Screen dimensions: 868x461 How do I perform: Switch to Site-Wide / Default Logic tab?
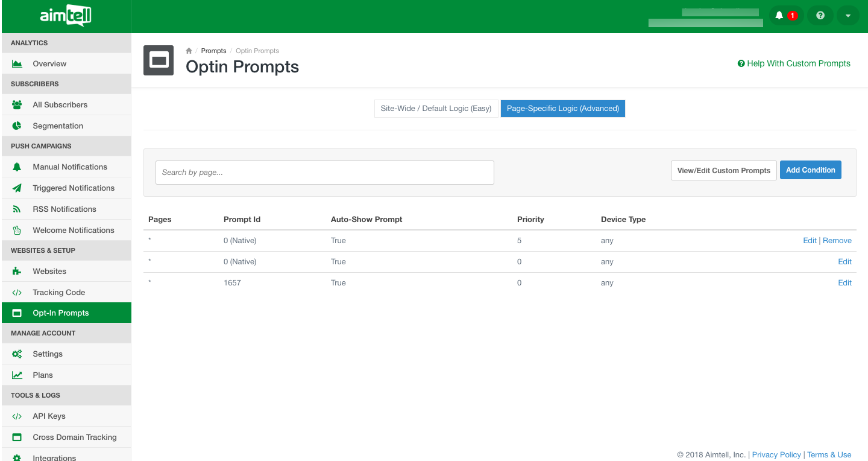click(x=436, y=109)
